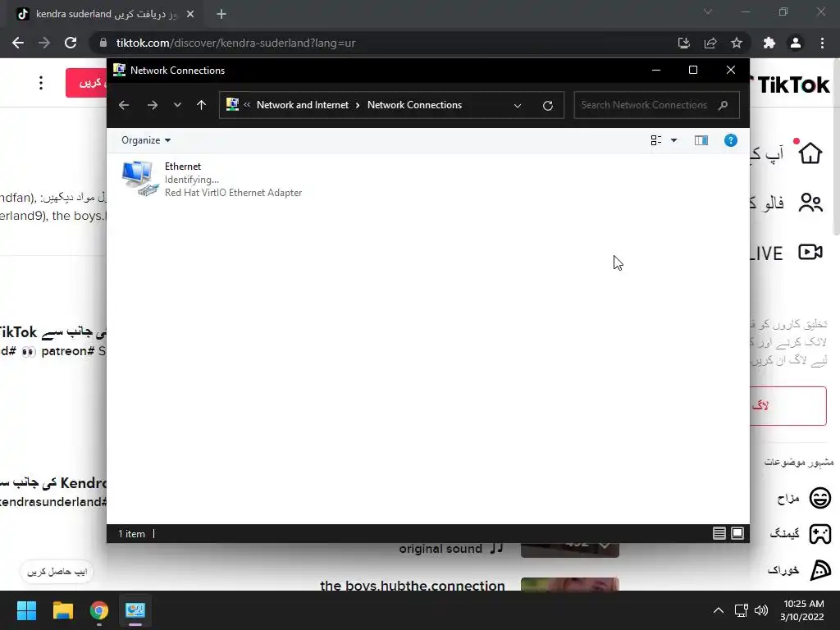840x630 pixels.
Task: Expand the More view options arrow
Action: [x=674, y=140]
